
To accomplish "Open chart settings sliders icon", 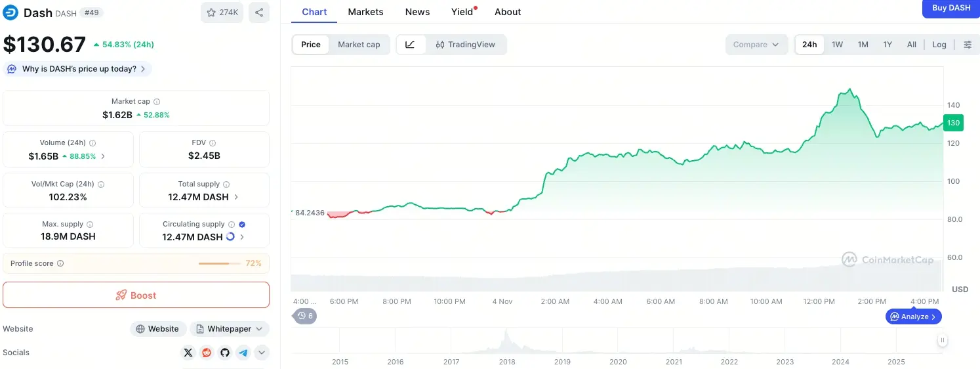I will click(968, 45).
